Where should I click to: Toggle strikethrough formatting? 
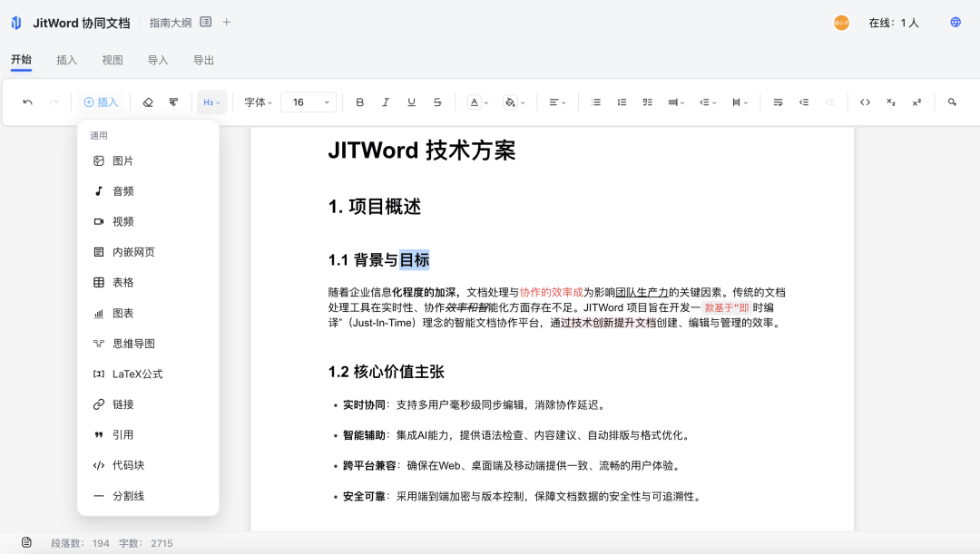point(436,102)
